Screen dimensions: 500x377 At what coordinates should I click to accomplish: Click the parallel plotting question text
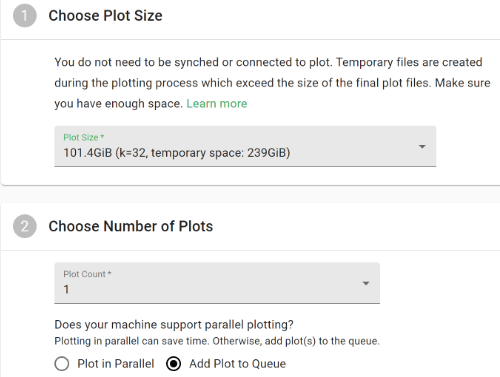(x=174, y=325)
